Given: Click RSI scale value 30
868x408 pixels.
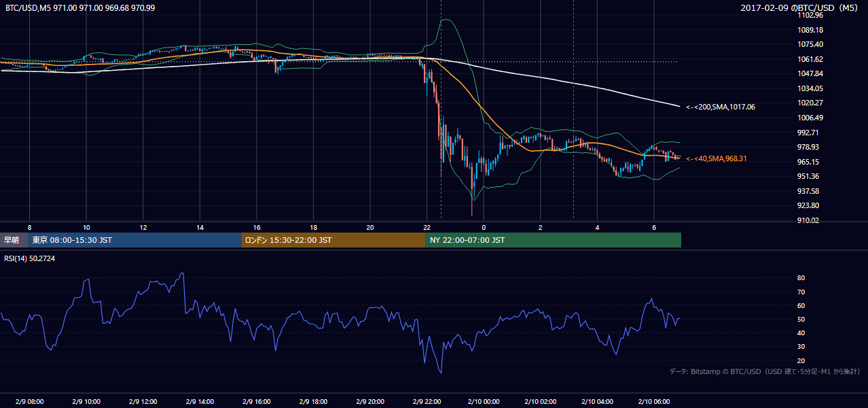Looking at the screenshot, I should 801,346.
